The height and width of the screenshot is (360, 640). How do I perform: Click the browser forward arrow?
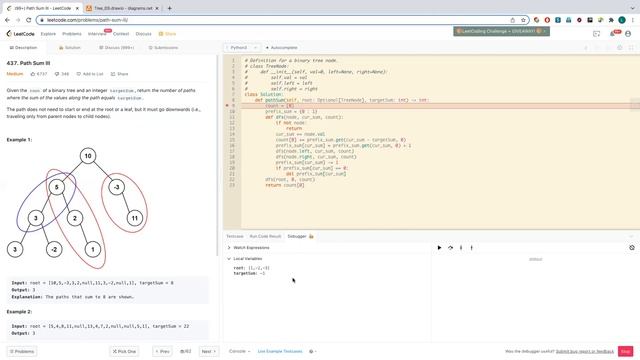click(18, 20)
